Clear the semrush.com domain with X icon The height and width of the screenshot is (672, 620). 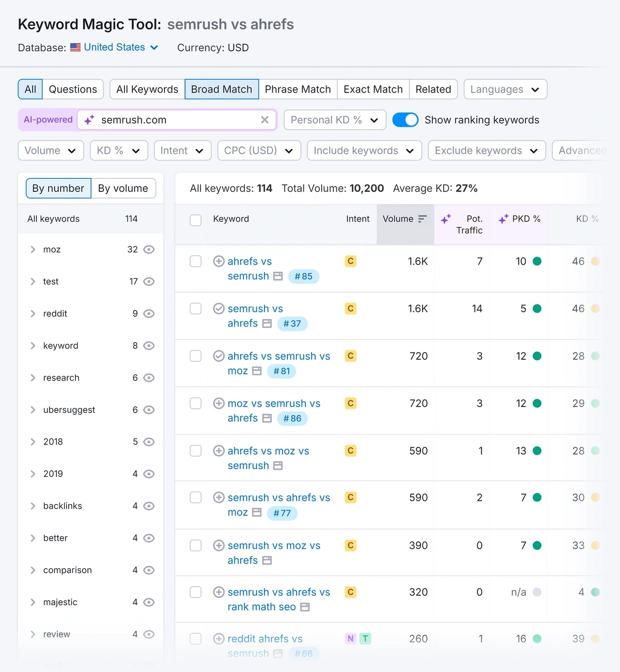point(265,120)
